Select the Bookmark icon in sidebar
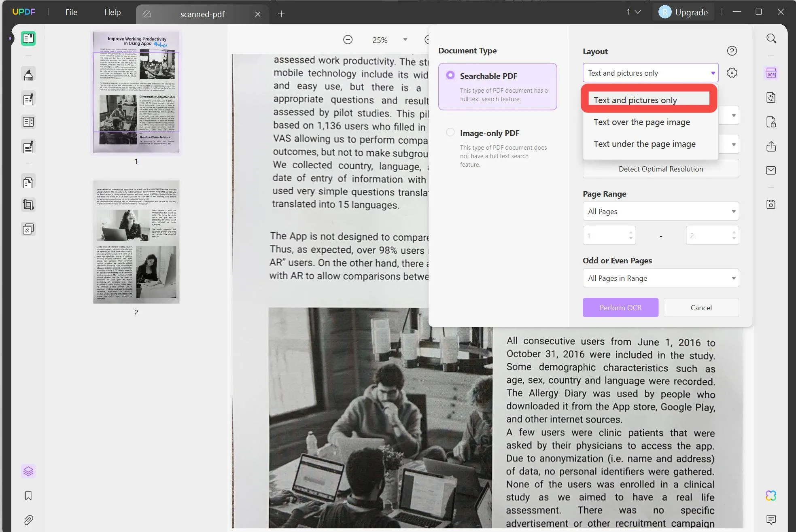 (28, 496)
